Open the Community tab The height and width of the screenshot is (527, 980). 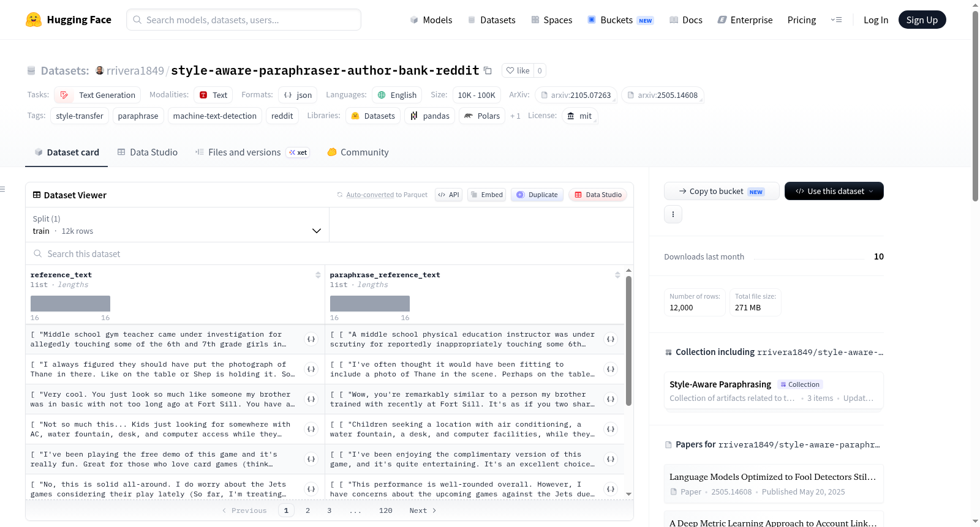pyautogui.click(x=358, y=152)
